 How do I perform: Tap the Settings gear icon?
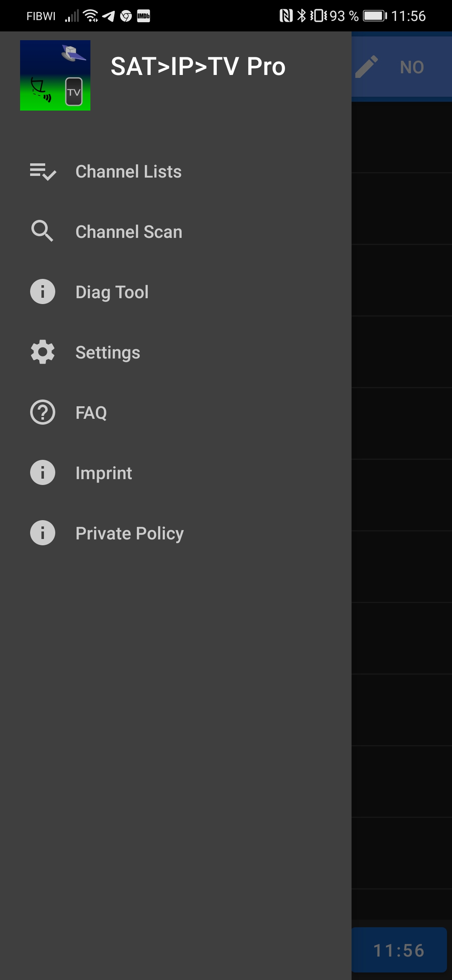click(x=43, y=352)
